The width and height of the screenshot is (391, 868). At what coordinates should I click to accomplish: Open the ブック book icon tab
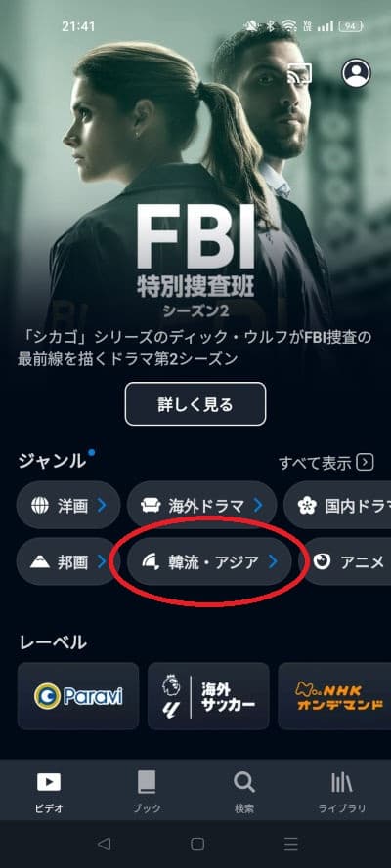click(147, 782)
